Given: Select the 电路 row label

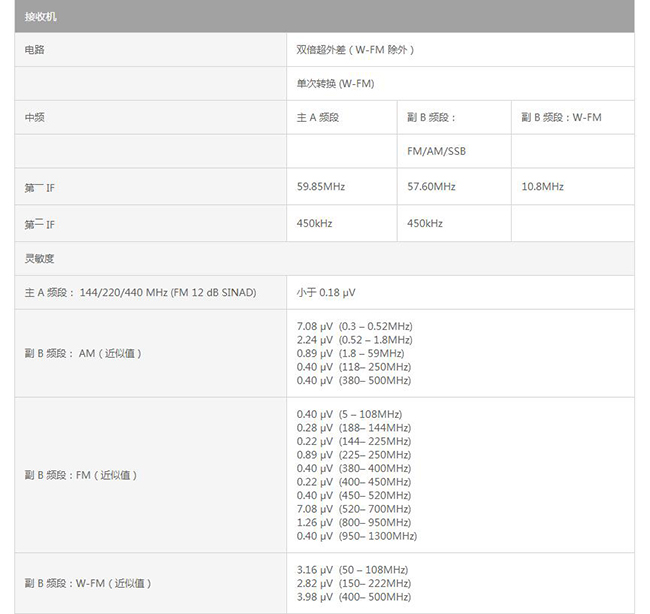Looking at the screenshot, I should click(34, 50).
